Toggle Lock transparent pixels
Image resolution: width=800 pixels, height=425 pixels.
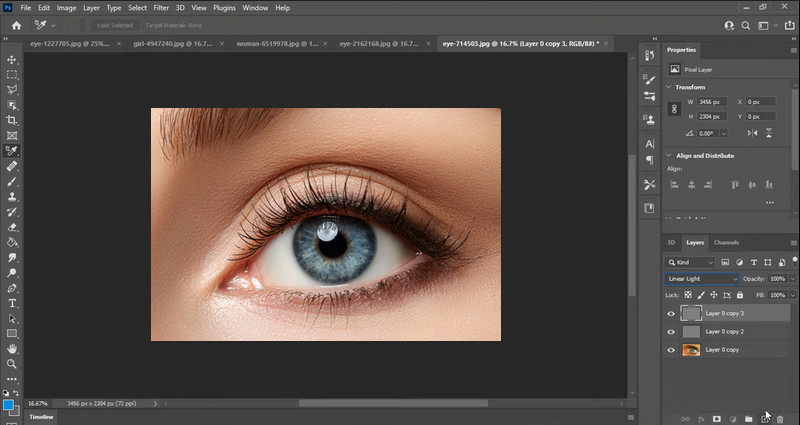(x=688, y=295)
